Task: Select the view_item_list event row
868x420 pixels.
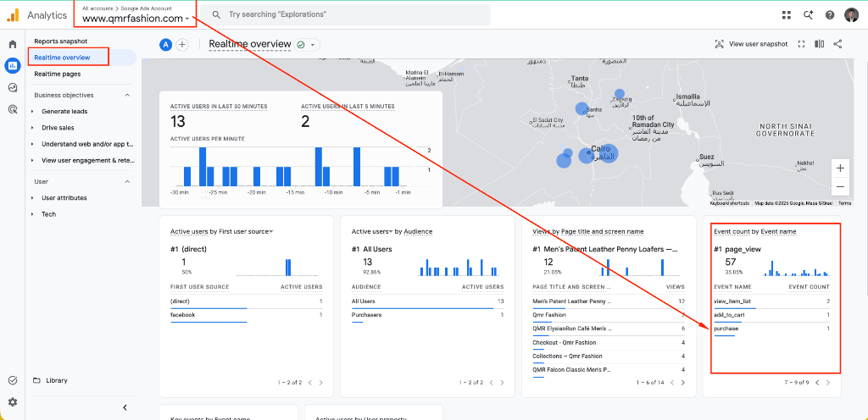Action: pyautogui.click(x=771, y=302)
